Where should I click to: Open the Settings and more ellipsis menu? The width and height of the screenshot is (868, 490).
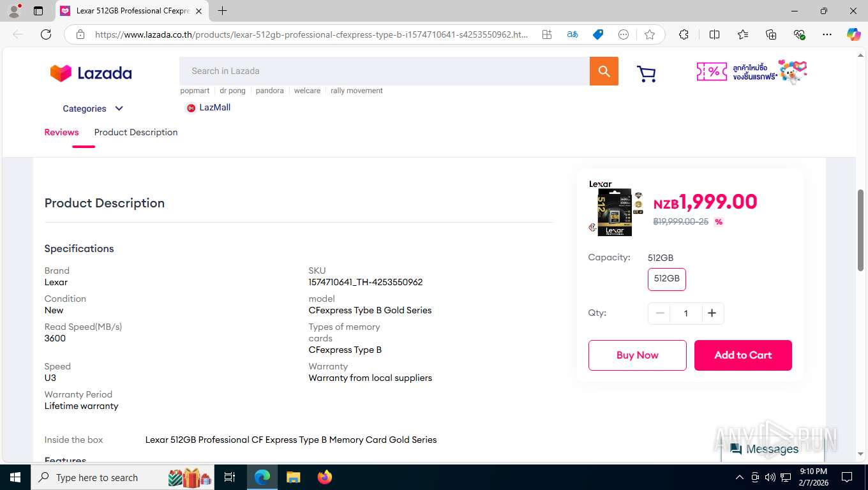pos(827,34)
